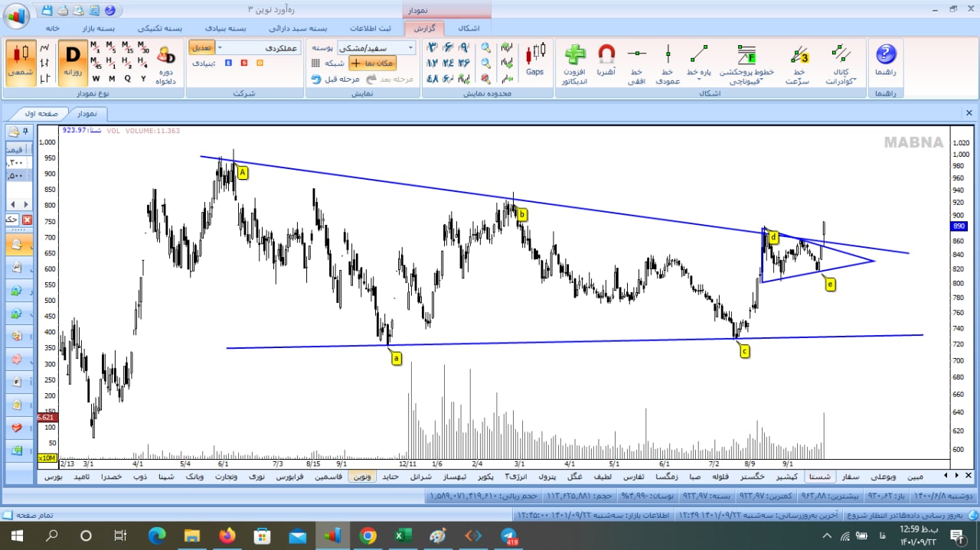Switch to the اشکال ribbon tab
Screen dimensions: 980x550
pyautogui.click(x=468, y=28)
